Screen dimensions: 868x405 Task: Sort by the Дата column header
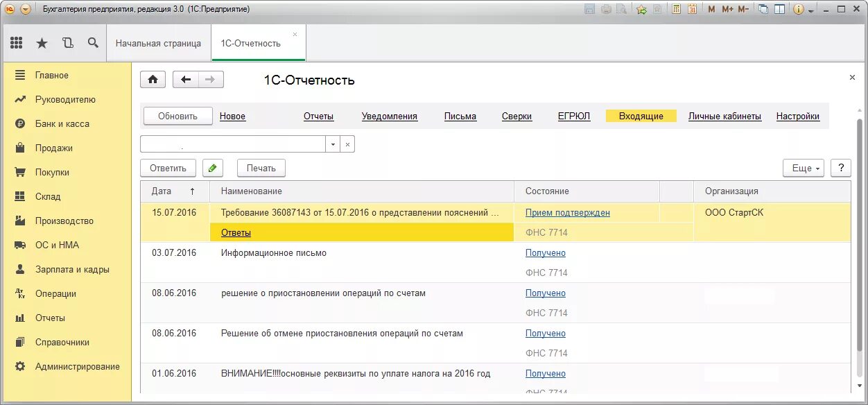(x=173, y=191)
